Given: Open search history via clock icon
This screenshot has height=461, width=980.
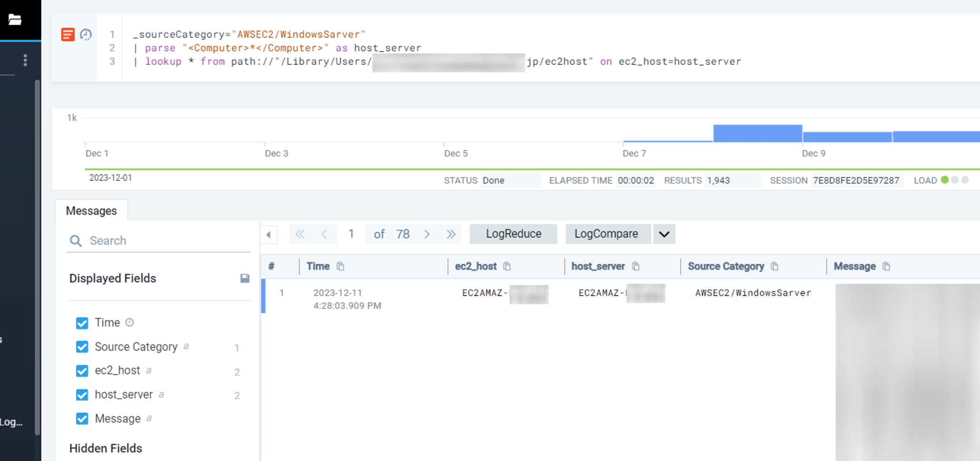Looking at the screenshot, I should click(x=87, y=34).
